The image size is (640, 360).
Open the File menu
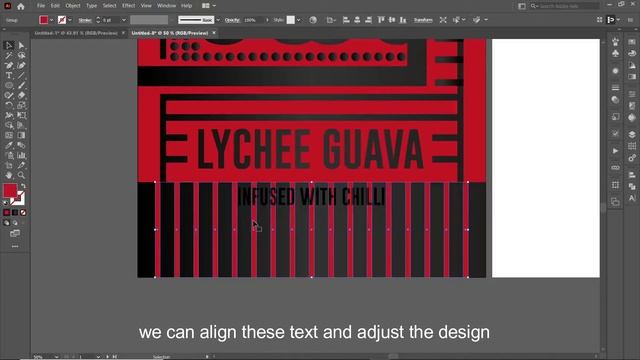[x=41, y=6]
